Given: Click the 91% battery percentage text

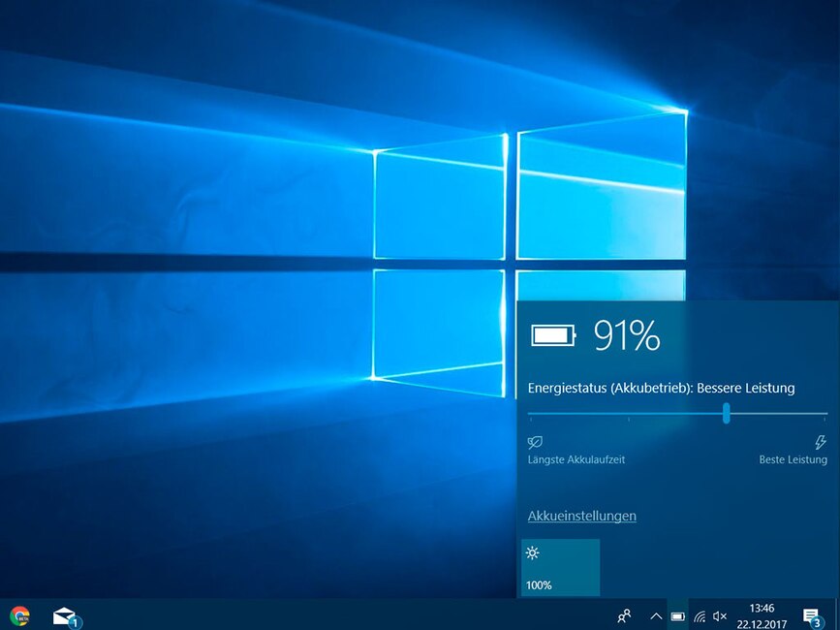Looking at the screenshot, I should click(627, 336).
